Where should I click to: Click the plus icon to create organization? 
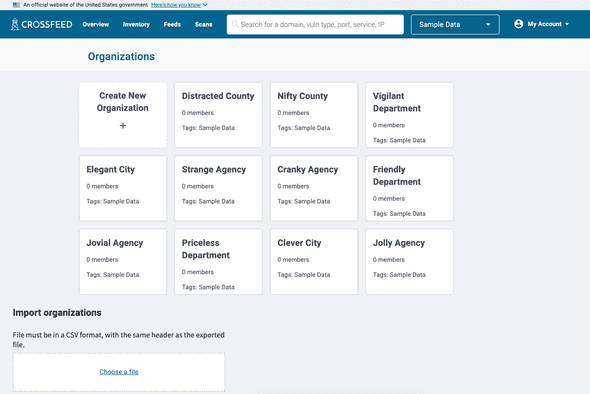point(123,126)
